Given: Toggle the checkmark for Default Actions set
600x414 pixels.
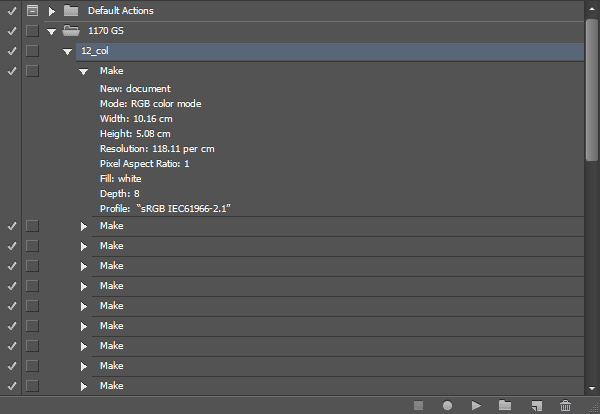Looking at the screenshot, I should [x=11, y=11].
